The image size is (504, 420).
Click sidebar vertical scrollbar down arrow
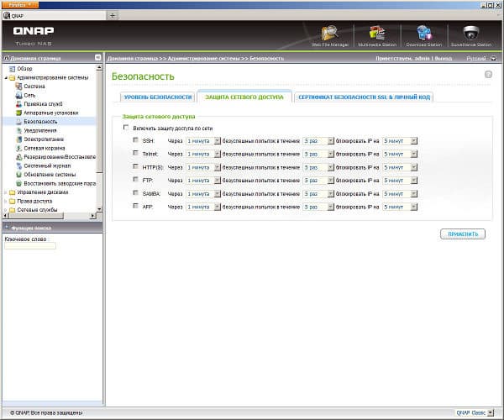99,209
